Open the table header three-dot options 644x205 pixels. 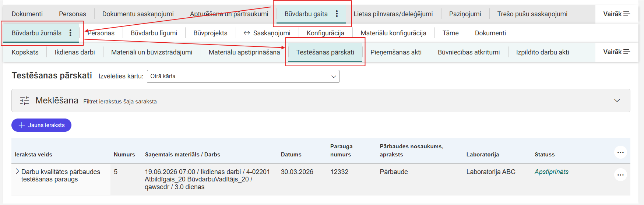620,152
